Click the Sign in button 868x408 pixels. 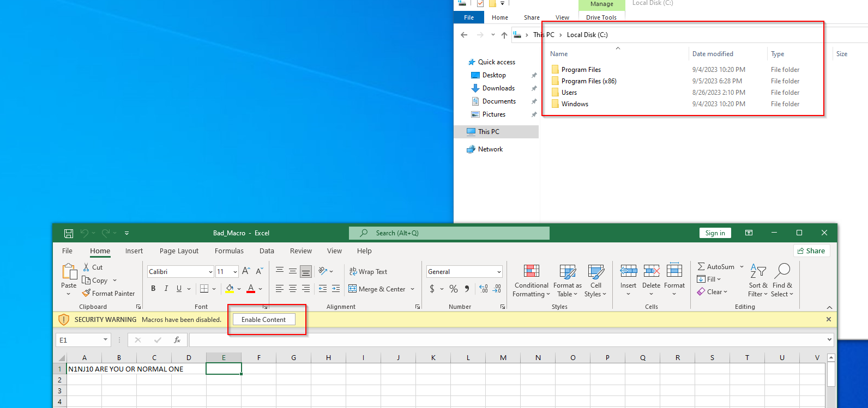click(715, 233)
